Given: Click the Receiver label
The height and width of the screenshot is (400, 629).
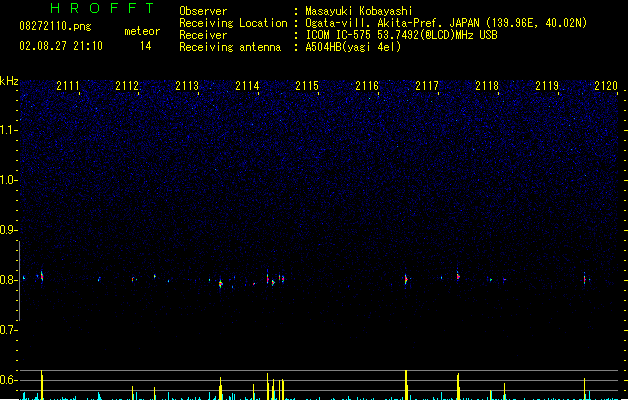Looking at the screenshot, I should click(203, 35).
